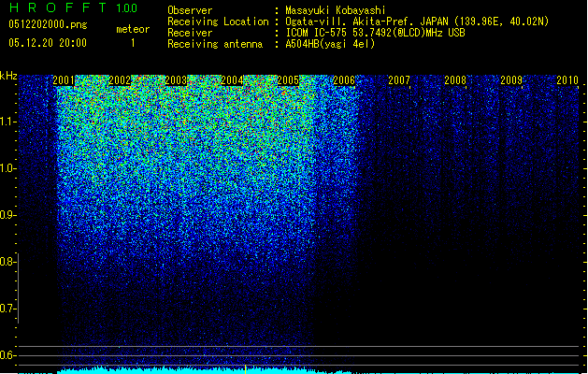Click the 1.1 frequency axis label
588x374 pixels.
(7, 122)
